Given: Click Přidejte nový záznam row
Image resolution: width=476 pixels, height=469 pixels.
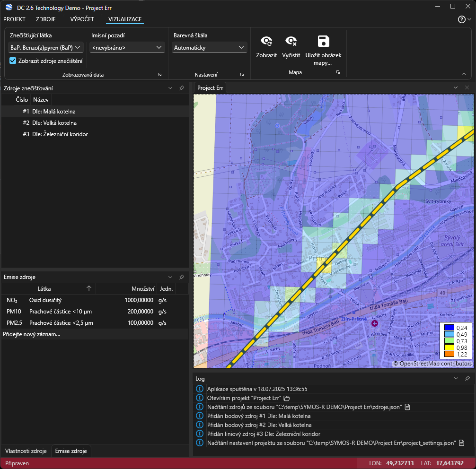Looking at the screenshot, I should pyautogui.click(x=32, y=334).
